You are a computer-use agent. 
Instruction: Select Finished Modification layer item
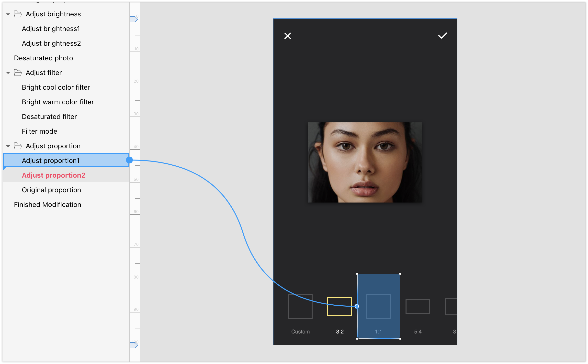point(47,204)
